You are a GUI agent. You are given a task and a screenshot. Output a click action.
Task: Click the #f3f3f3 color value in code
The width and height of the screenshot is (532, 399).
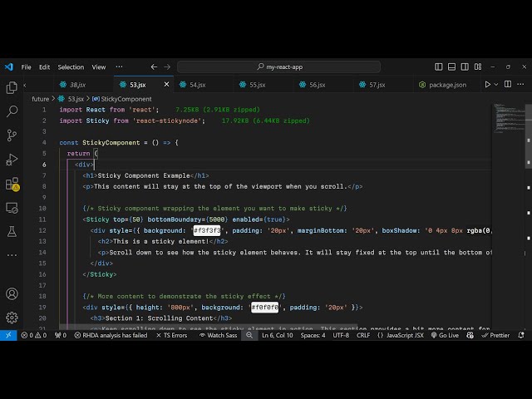point(209,230)
